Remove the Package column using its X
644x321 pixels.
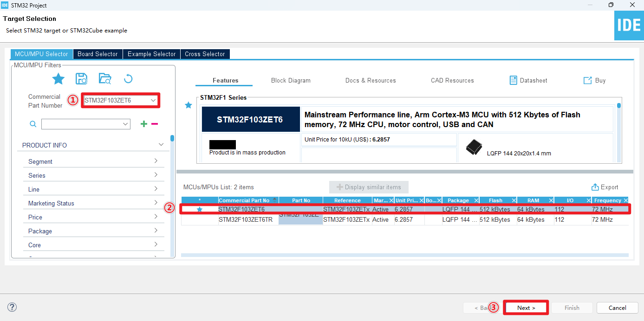tap(476, 200)
